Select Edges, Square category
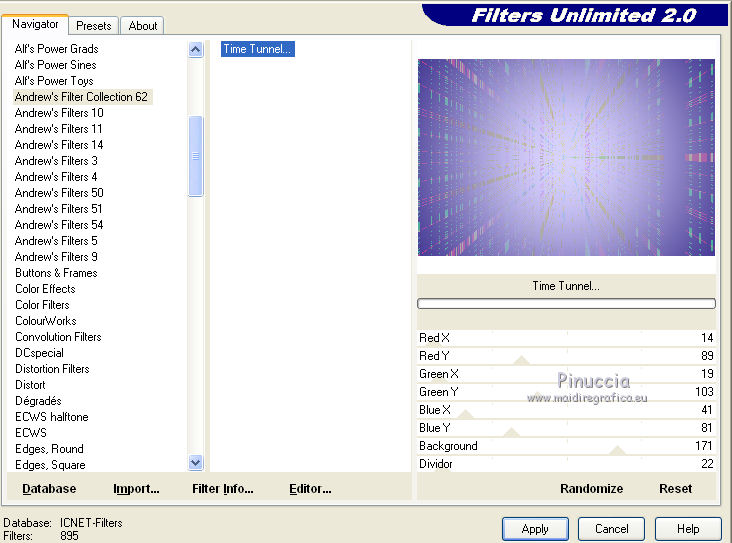Viewport: 732px width, 543px height. pyautogui.click(x=50, y=465)
